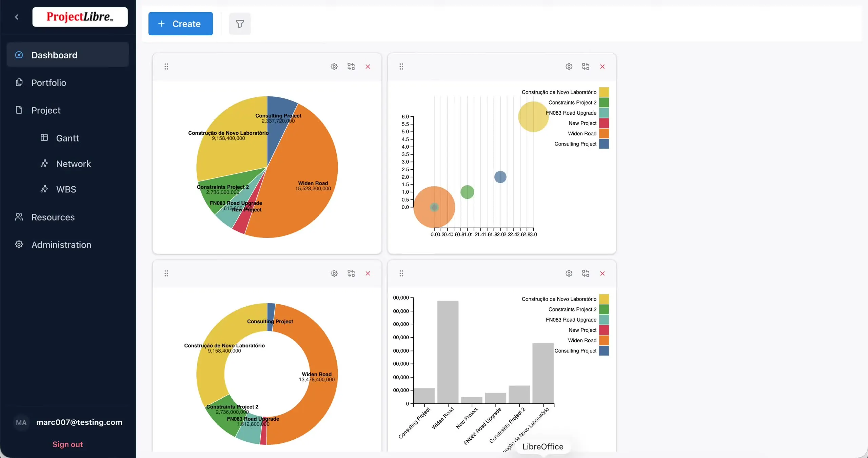Image resolution: width=868 pixels, height=458 pixels.
Task: Click the LibreOffice tooltip label
Action: pyautogui.click(x=543, y=446)
